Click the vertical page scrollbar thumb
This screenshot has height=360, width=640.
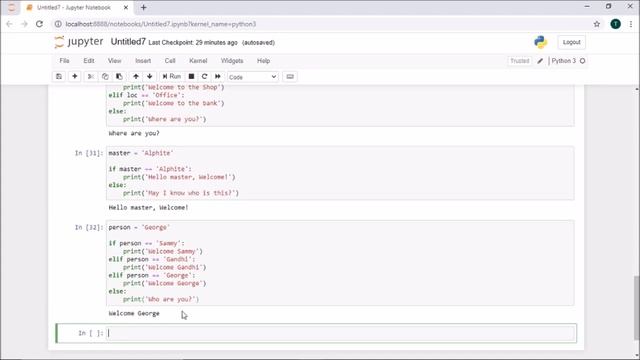pos(636,307)
